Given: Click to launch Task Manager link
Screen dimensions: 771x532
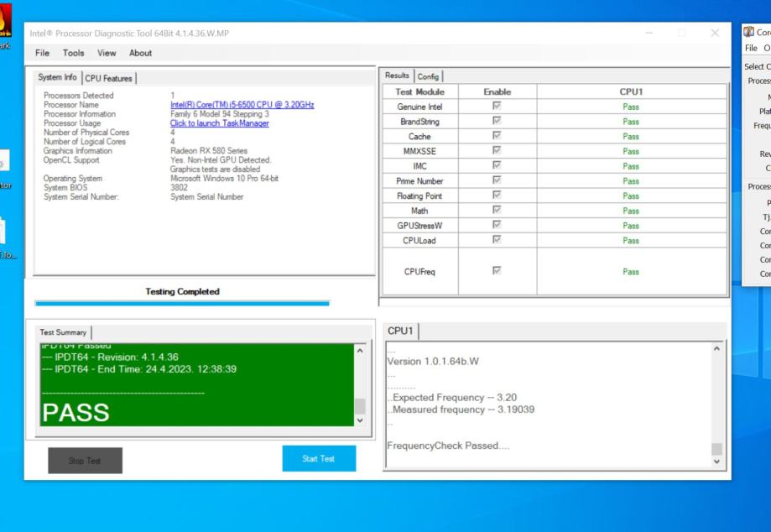Looking at the screenshot, I should pyautogui.click(x=219, y=123).
